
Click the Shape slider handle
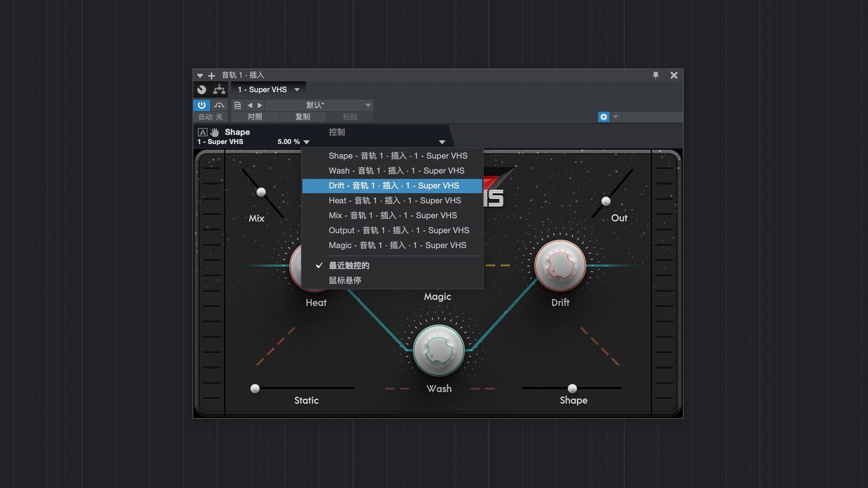click(572, 389)
